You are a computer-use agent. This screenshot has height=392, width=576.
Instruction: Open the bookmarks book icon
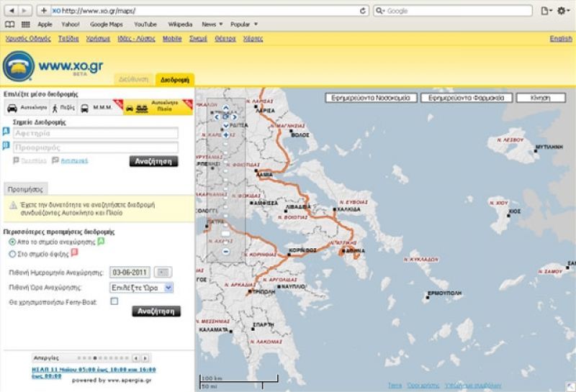pyautogui.click(x=9, y=24)
